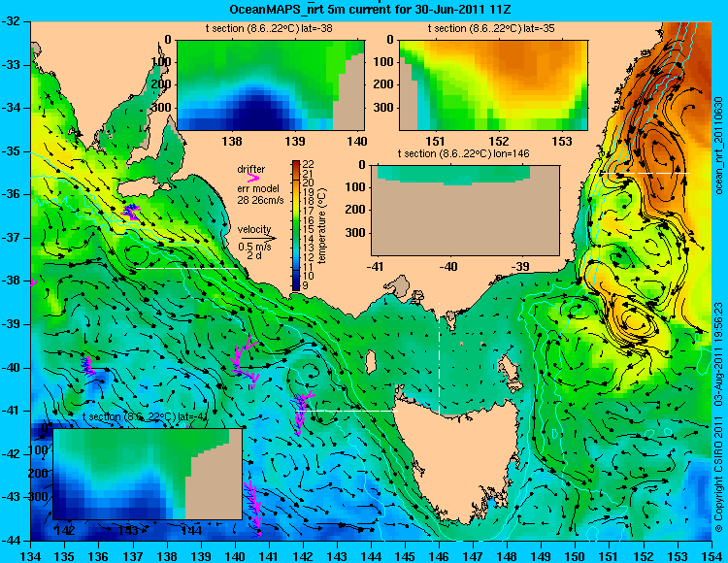The height and width of the screenshot is (563, 728).
Task: Click the -35 label on the main latitude axis
Action: 13,151
